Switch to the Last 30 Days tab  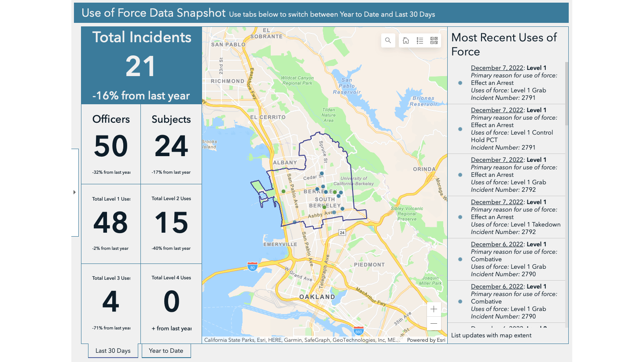click(113, 351)
